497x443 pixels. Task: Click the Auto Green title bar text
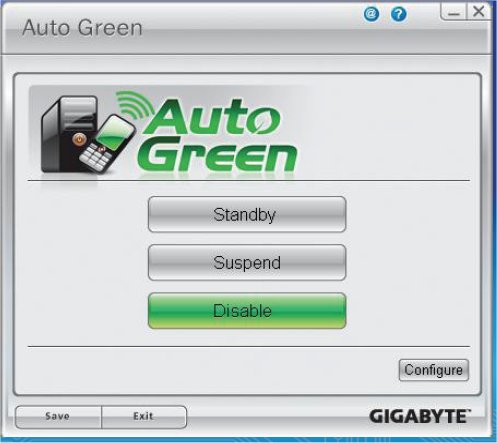coord(82,27)
